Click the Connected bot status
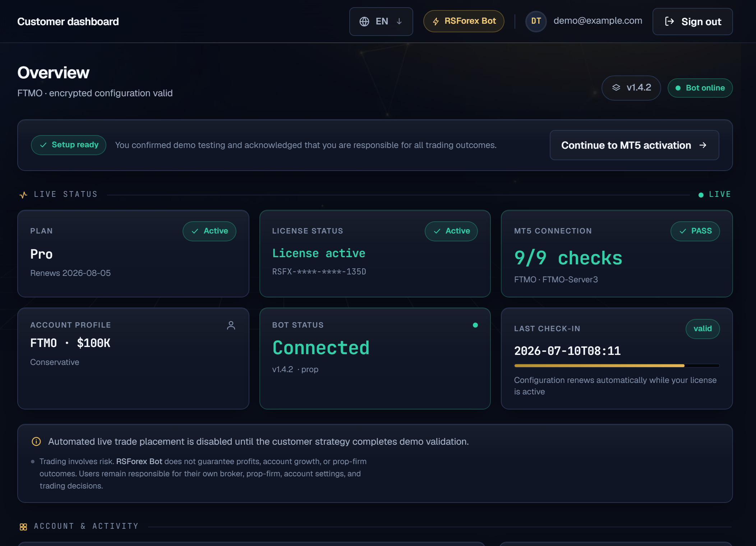Image resolution: width=756 pixels, height=546 pixels. click(321, 348)
